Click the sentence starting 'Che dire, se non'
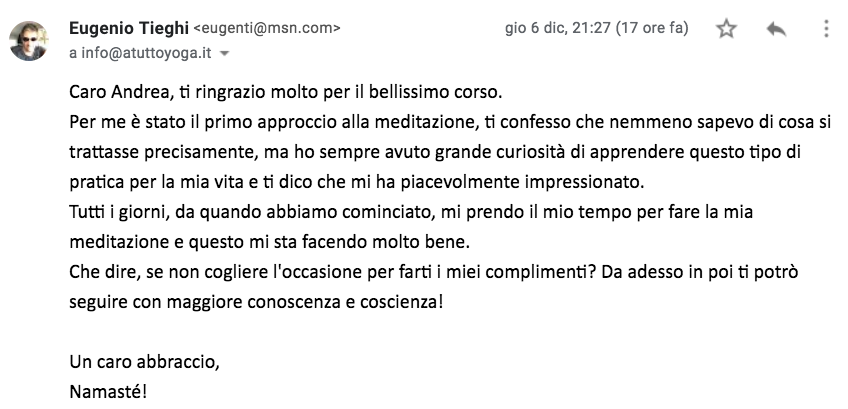This screenshot has width=848, height=409. pos(434,272)
